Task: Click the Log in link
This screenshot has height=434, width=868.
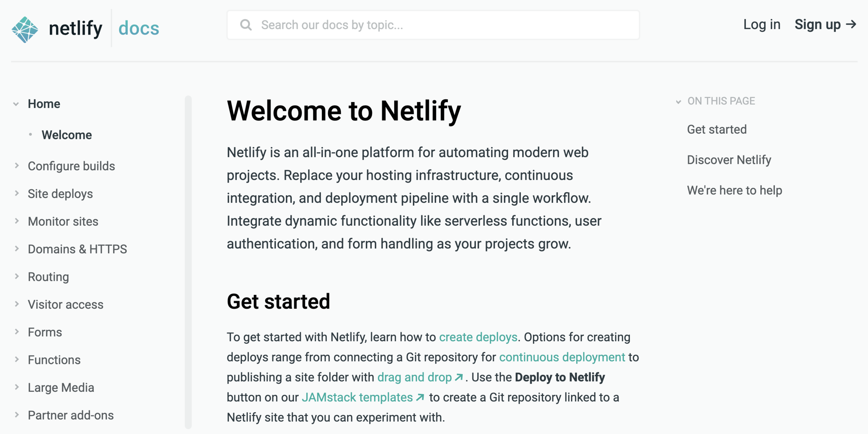Action: (x=761, y=24)
